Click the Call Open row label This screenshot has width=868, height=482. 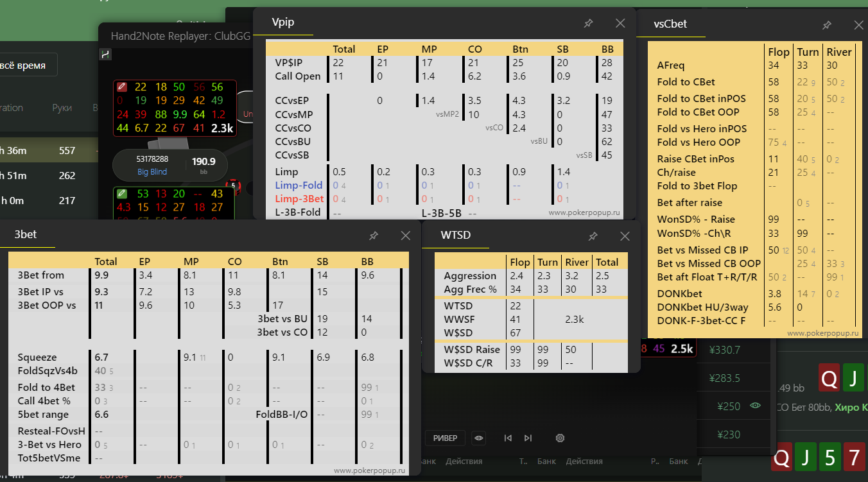coord(298,76)
